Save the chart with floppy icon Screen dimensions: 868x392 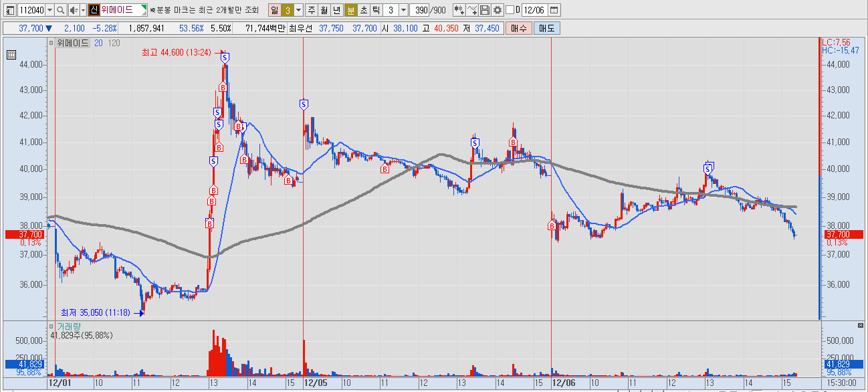tap(485, 10)
